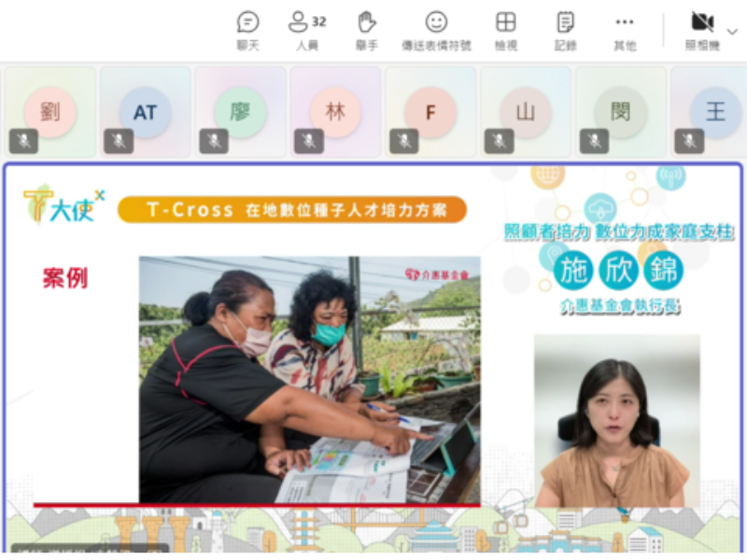Screen dimensions: 747x560
Task: Select participant F avatar tile
Action: (430, 112)
